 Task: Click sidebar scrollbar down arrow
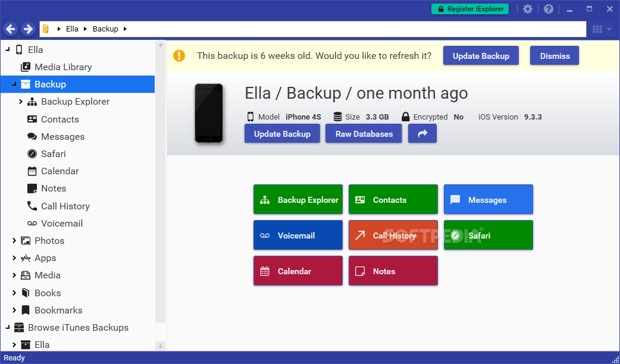(x=161, y=346)
